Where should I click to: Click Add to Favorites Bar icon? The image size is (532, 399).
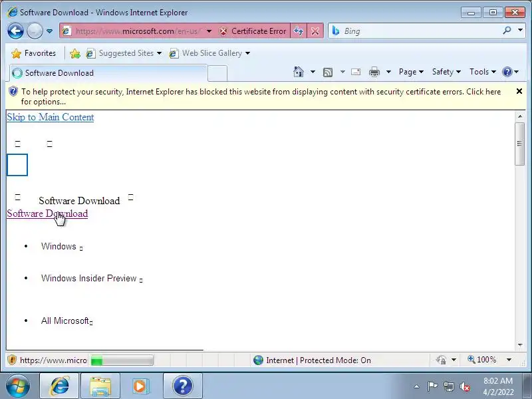[75, 53]
